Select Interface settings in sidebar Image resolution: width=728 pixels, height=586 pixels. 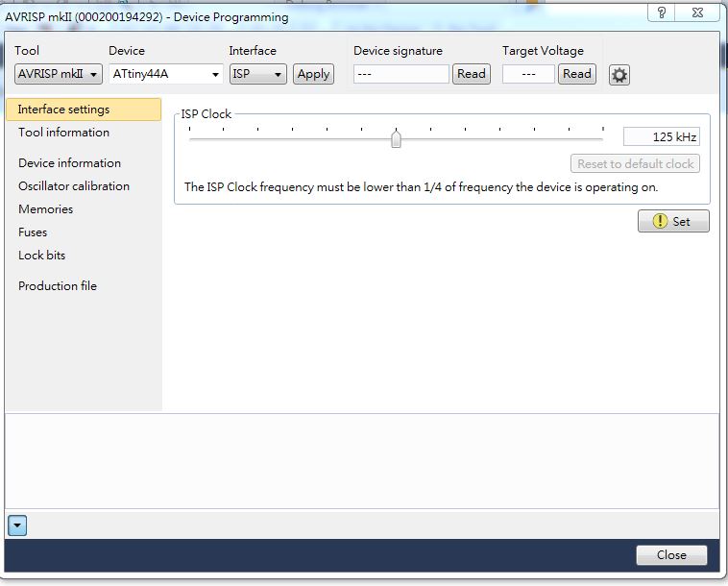[84, 110]
